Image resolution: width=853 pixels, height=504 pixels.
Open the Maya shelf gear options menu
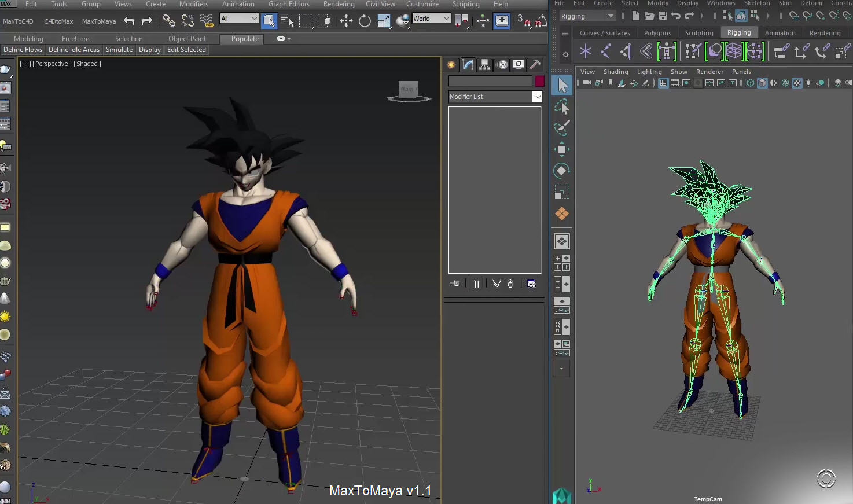tap(565, 54)
